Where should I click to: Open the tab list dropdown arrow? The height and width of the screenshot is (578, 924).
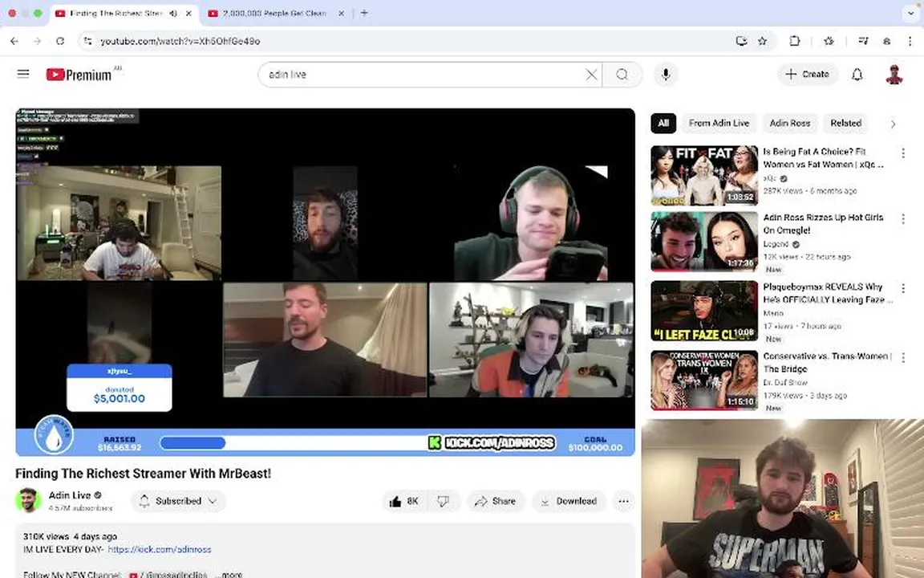[x=910, y=13]
